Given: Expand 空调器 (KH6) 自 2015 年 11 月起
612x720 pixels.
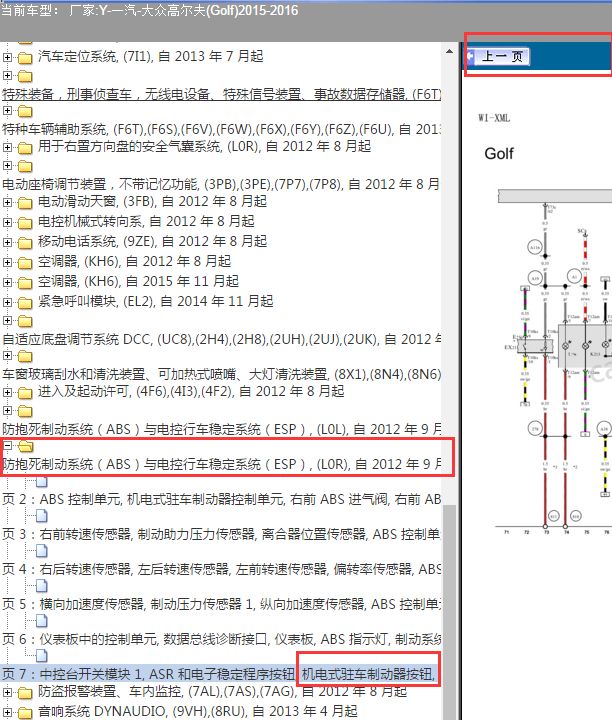Looking at the screenshot, I should 7,282.
